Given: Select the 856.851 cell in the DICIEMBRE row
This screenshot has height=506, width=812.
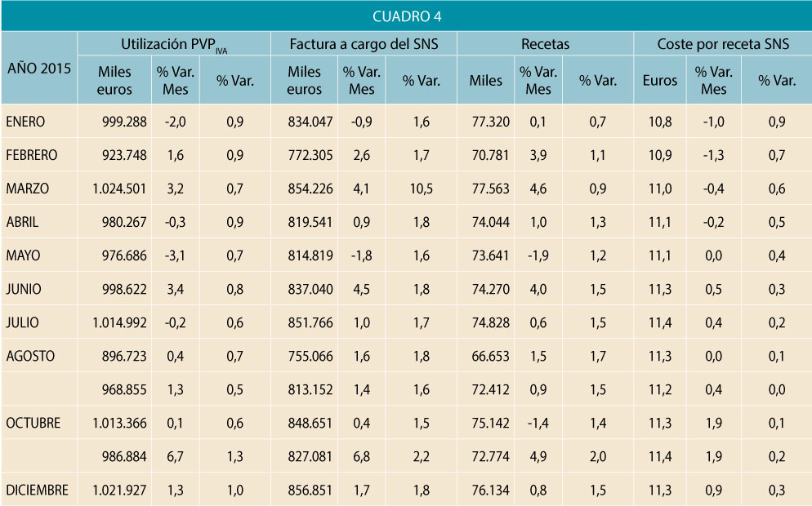Looking at the screenshot, I should click(310, 490).
